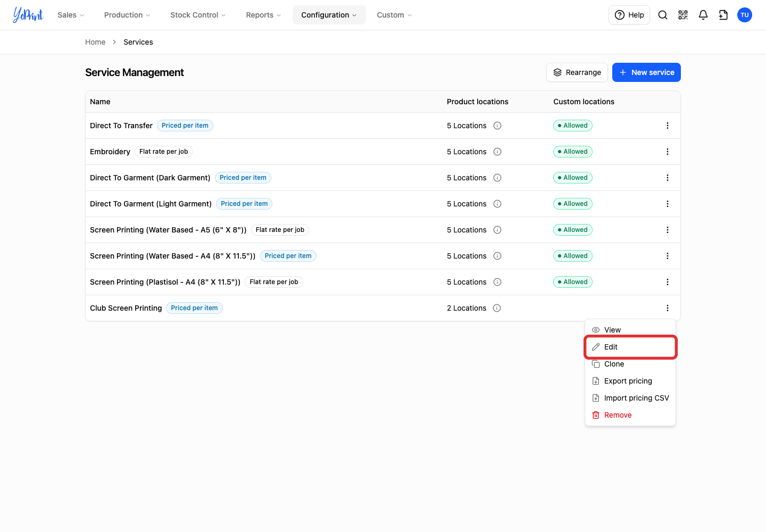Choose Import pricing CSV from the menu

(x=630, y=398)
